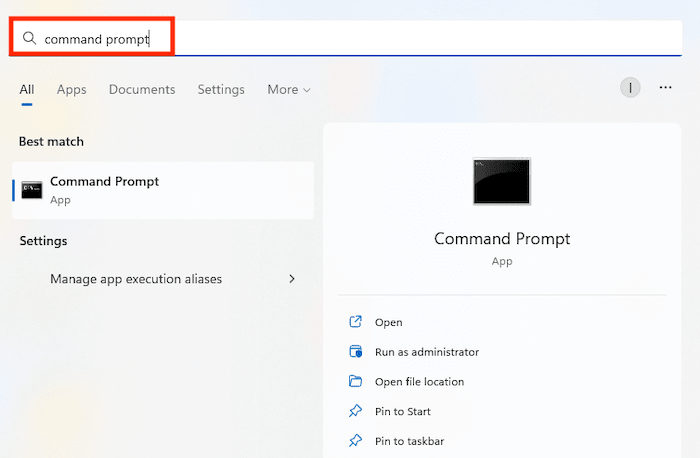
Task: Click the user profile avatar circle
Action: (x=630, y=88)
